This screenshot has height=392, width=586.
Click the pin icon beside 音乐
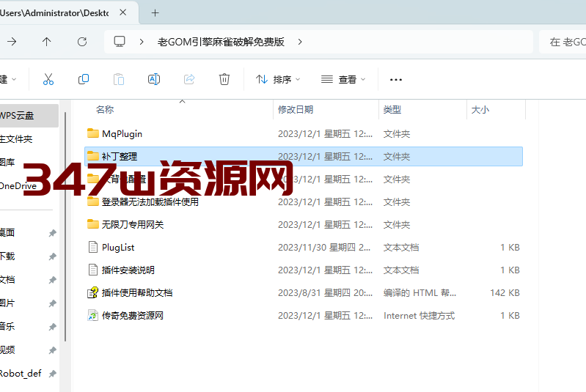(x=52, y=327)
